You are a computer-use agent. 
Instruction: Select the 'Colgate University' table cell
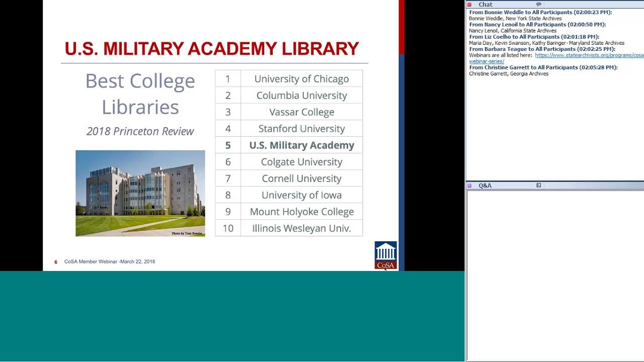[x=302, y=162]
